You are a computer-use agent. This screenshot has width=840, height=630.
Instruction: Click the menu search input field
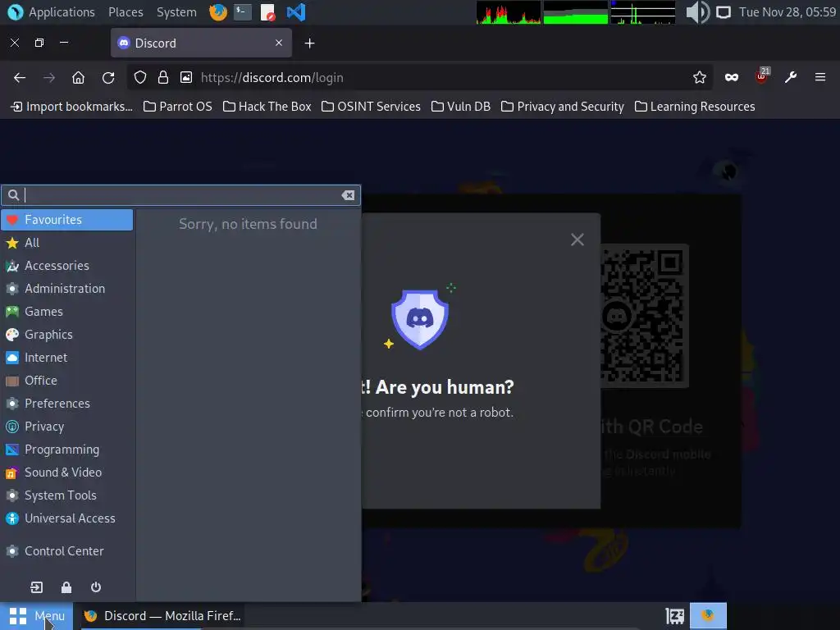[180, 195]
